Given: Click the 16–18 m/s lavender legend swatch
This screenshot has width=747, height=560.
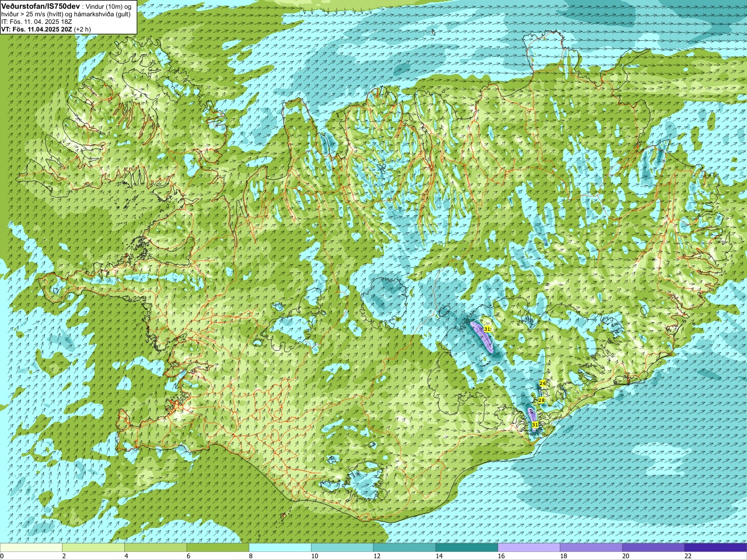Looking at the screenshot, I should [529, 548].
